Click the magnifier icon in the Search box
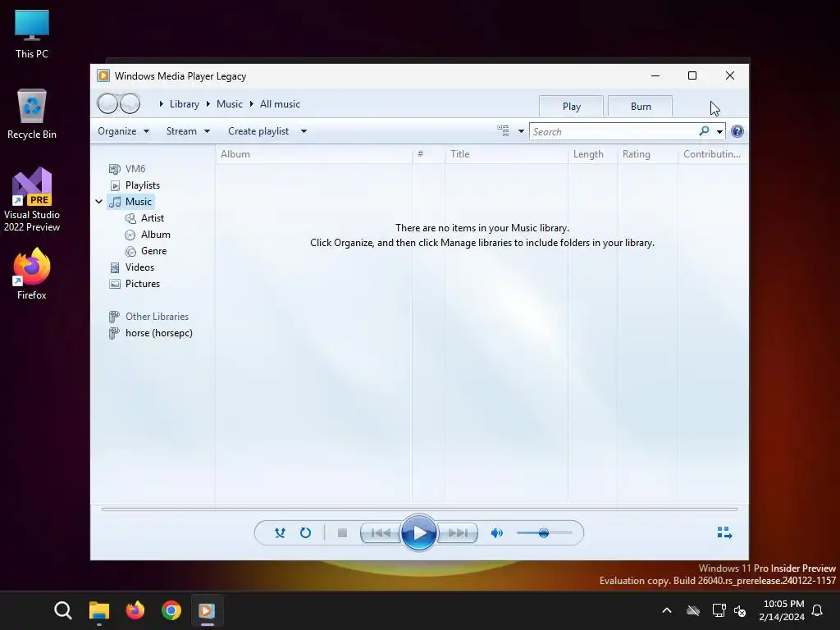This screenshot has height=630, width=840. pyautogui.click(x=705, y=130)
